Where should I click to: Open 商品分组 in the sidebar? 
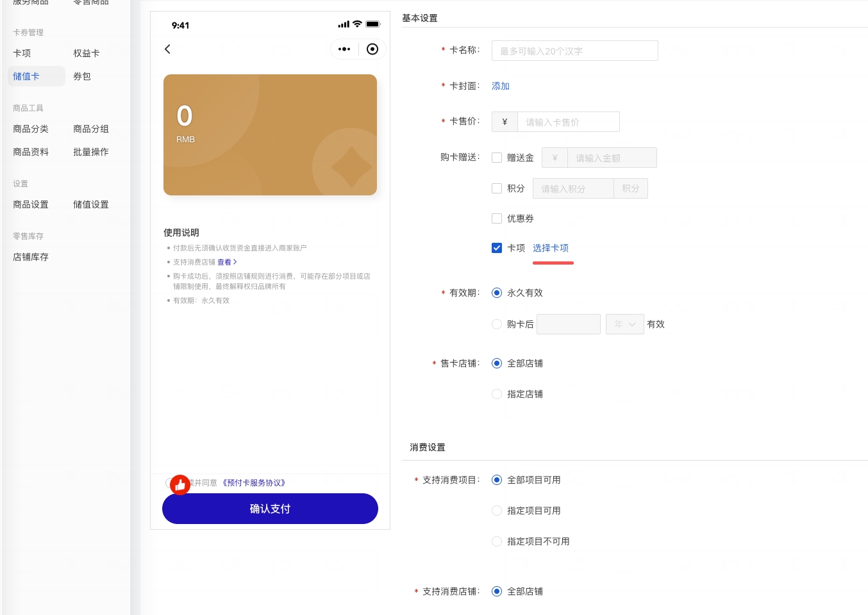click(91, 129)
